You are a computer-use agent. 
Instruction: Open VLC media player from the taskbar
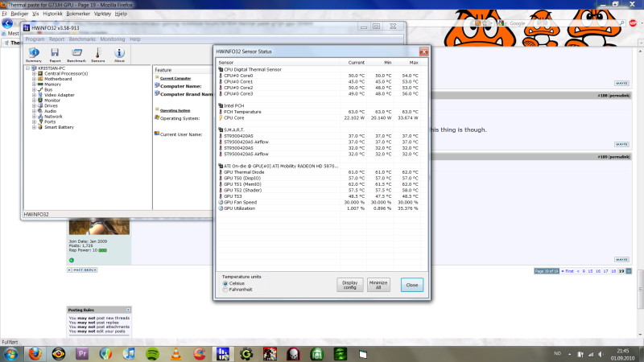tap(175, 354)
